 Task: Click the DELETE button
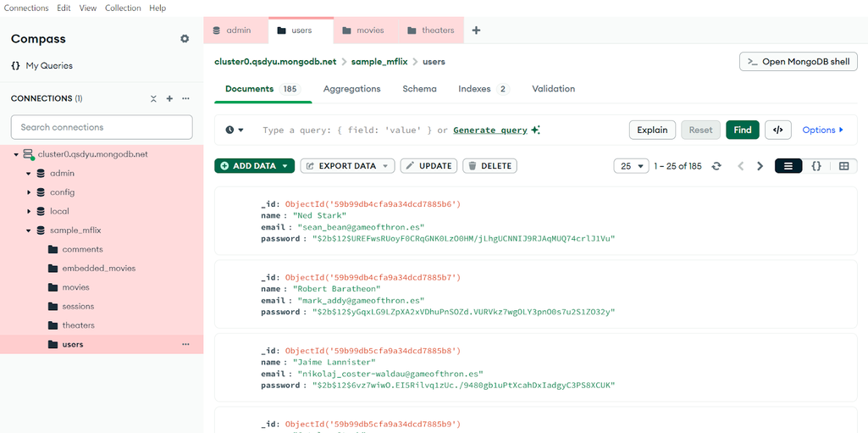point(490,165)
